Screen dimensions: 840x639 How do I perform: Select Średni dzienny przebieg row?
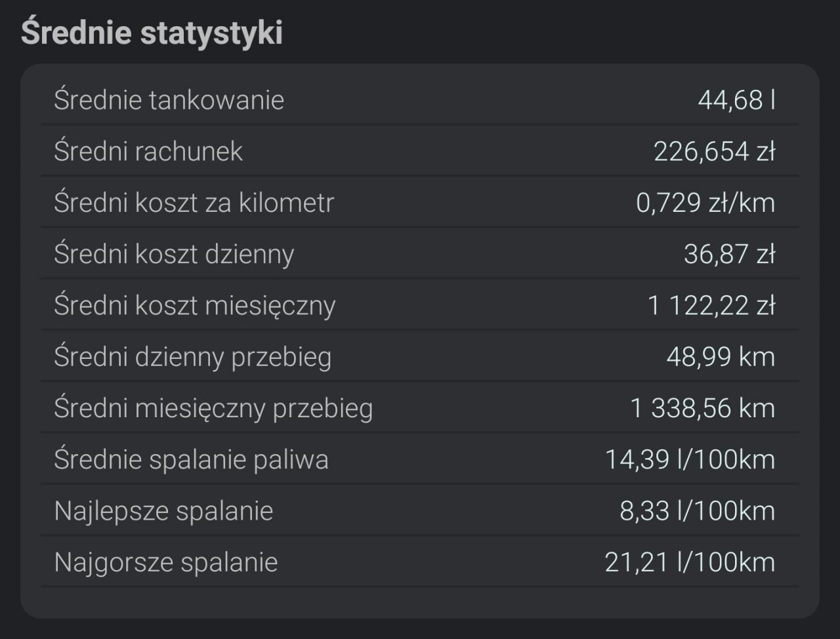[x=420, y=356]
